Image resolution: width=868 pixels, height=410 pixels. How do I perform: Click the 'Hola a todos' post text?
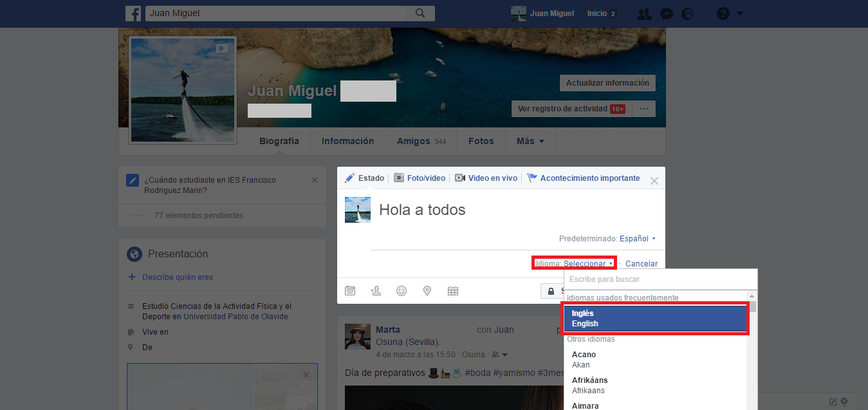(422, 210)
